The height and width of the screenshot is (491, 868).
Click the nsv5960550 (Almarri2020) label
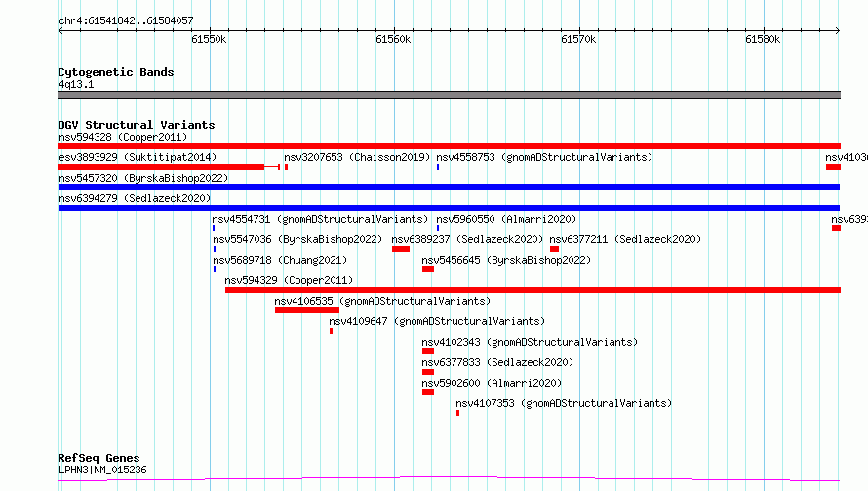click(x=506, y=219)
